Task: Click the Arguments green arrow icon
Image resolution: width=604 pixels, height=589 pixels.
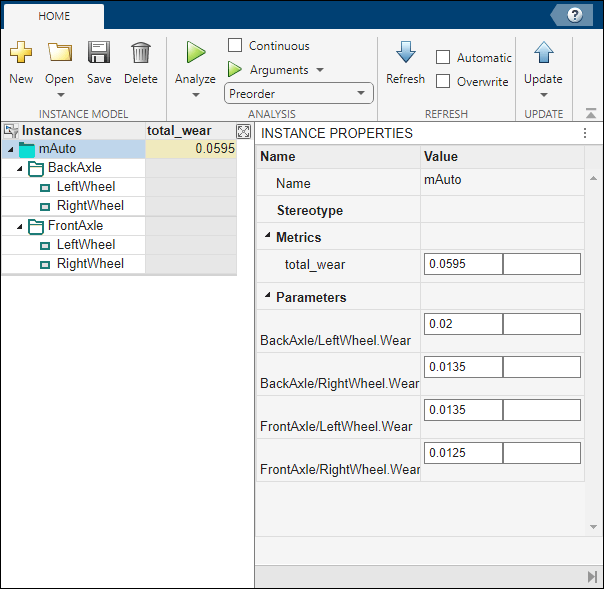Action: [234, 69]
